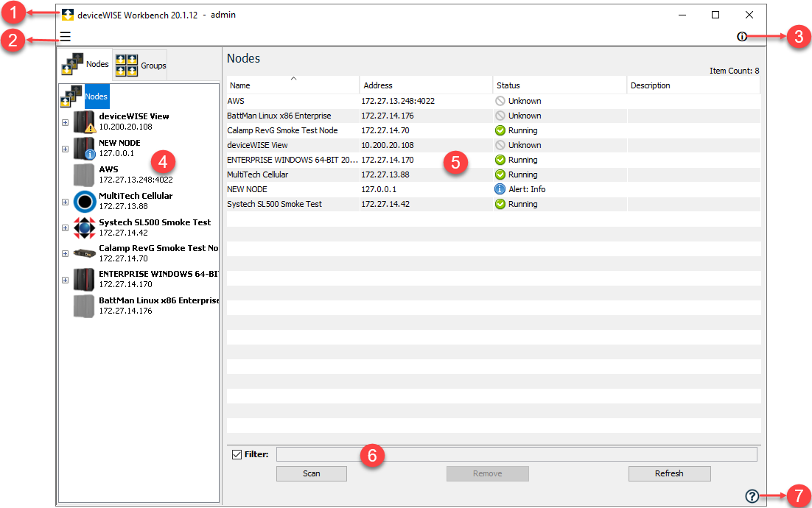This screenshot has height=508, width=812.
Task: Click the Systech SL500 Smoke Test icon
Action: click(85, 227)
